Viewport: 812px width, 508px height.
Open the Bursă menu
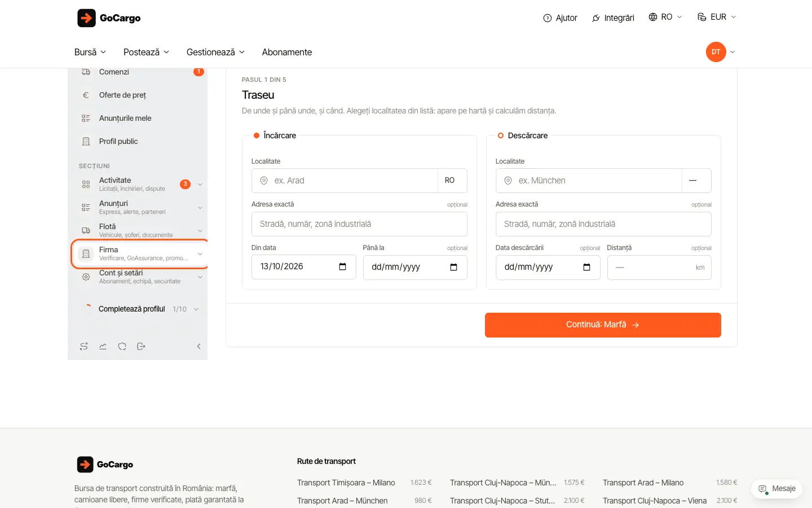[90, 52]
